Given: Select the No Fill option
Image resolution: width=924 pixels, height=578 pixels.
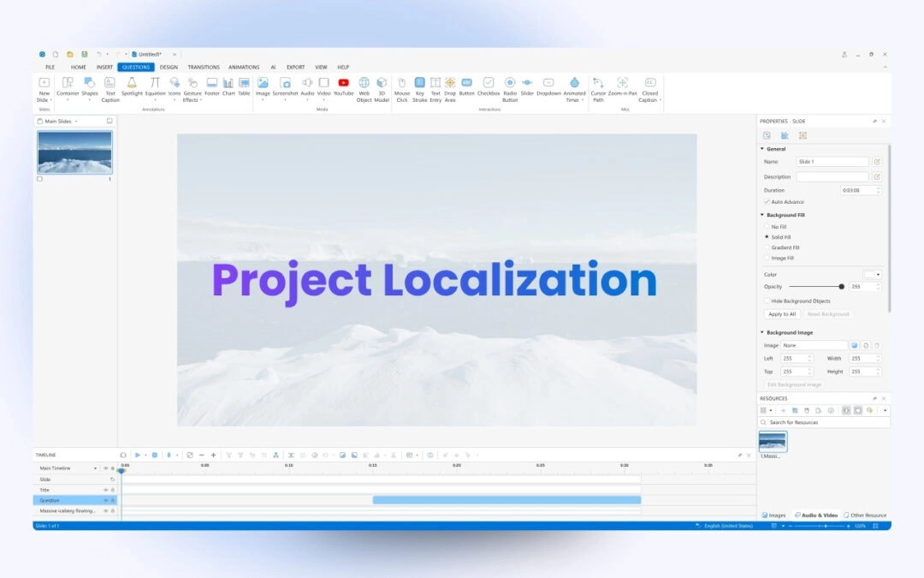Looking at the screenshot, I should coord(767,226).
